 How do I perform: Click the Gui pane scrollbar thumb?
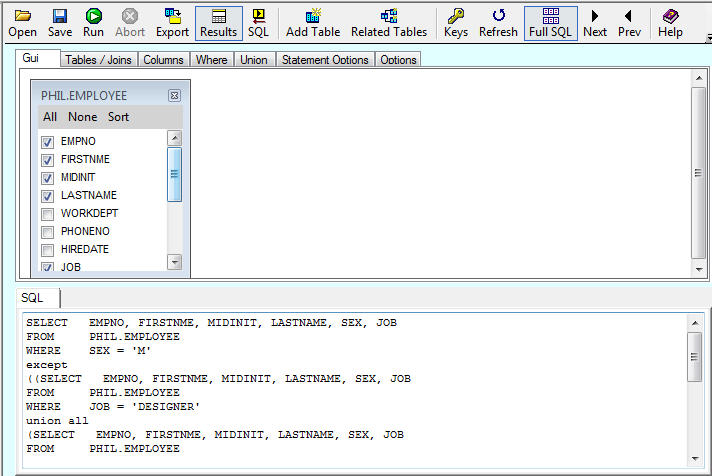(698, 173)
